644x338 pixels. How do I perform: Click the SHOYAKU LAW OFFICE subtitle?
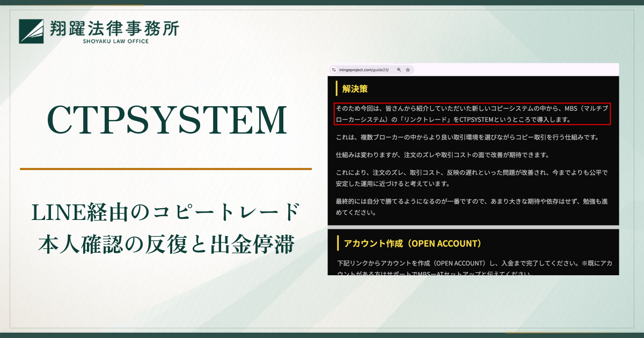(x=115, y=41)
